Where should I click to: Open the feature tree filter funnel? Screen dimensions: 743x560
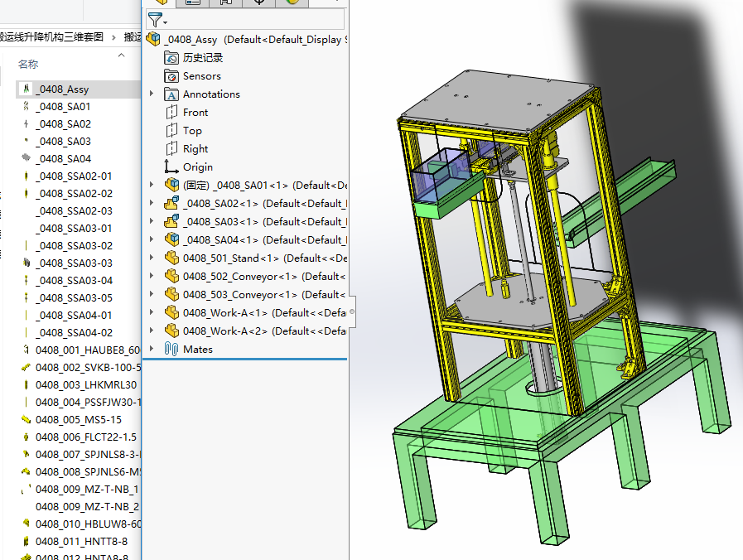coord(155,20)
